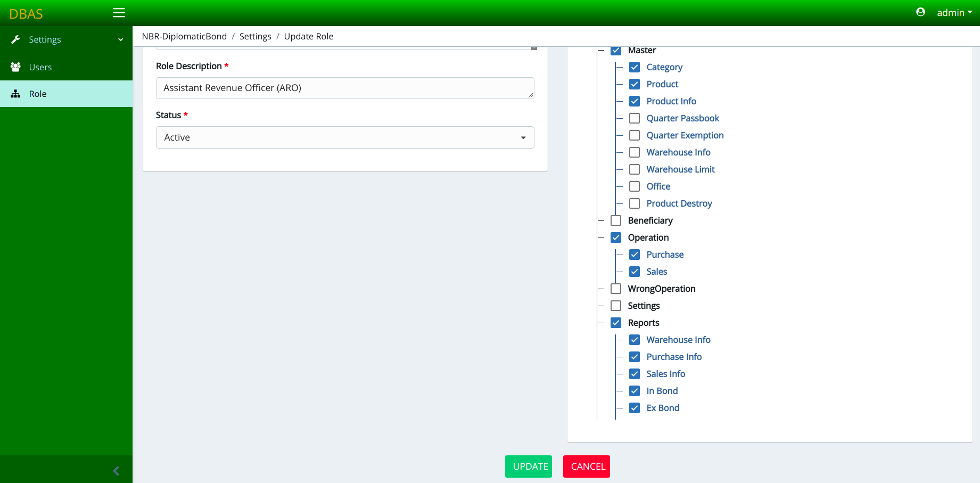
Task: Select the Product Info tree label
Action: pyautogui.click(x=671, y=101)
